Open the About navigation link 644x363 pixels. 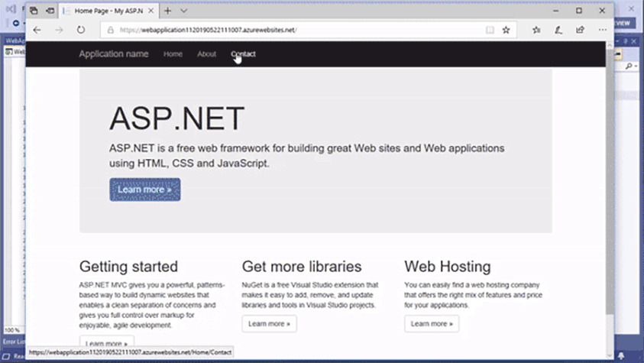click(206, 54)
